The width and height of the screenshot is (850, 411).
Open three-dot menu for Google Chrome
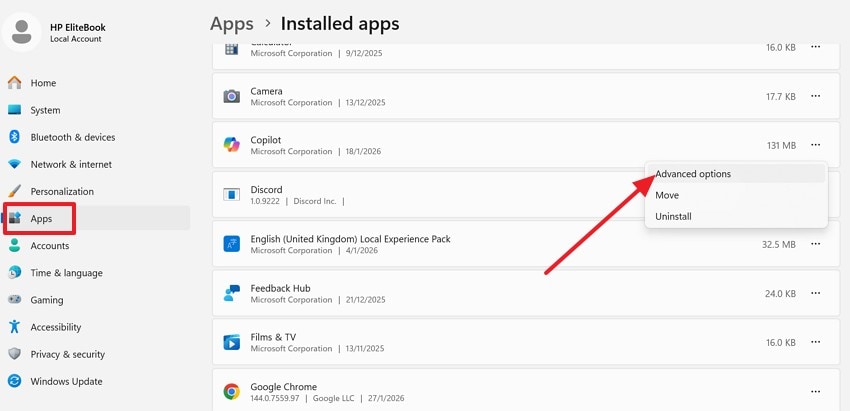(815, 391)
